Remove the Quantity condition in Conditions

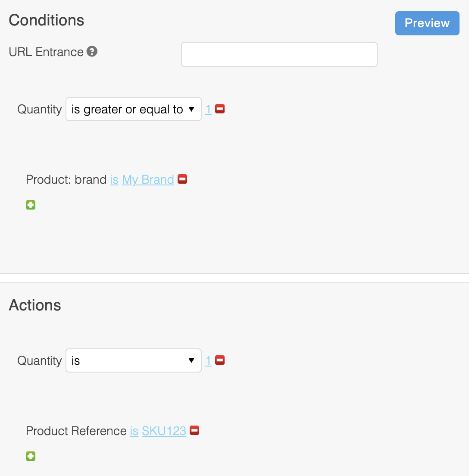[220, 109]
